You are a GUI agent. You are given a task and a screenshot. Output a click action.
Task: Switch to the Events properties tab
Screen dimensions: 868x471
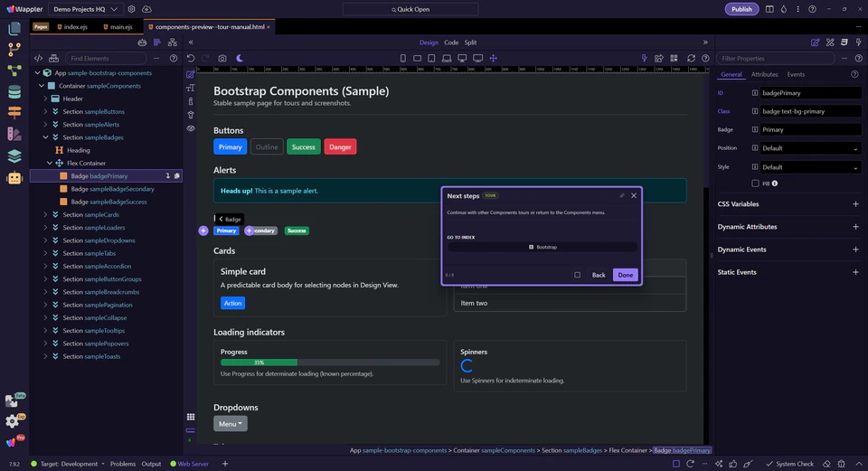(796, 74)
